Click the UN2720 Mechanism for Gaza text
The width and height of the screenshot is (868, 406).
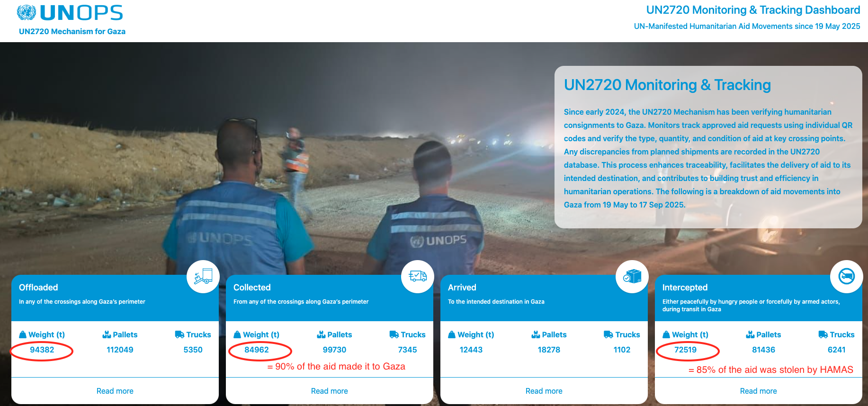click(72, 31)
